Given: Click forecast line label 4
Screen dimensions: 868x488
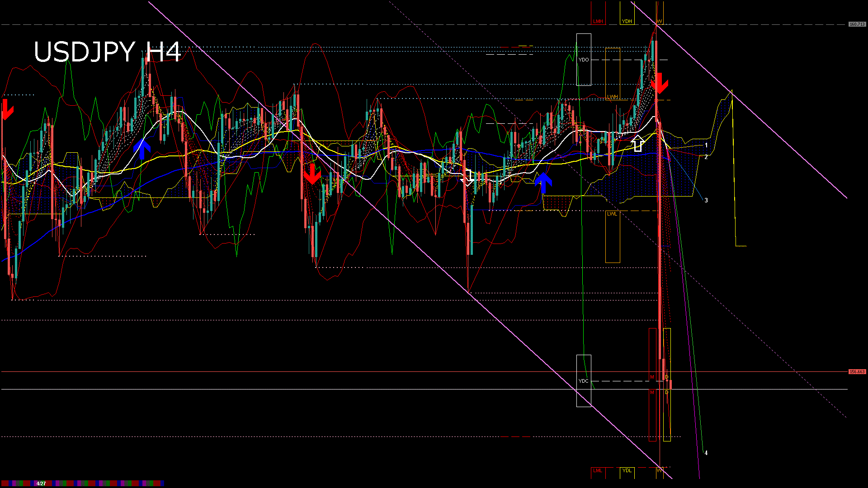Looking at the screenshot, I should 706,453.
